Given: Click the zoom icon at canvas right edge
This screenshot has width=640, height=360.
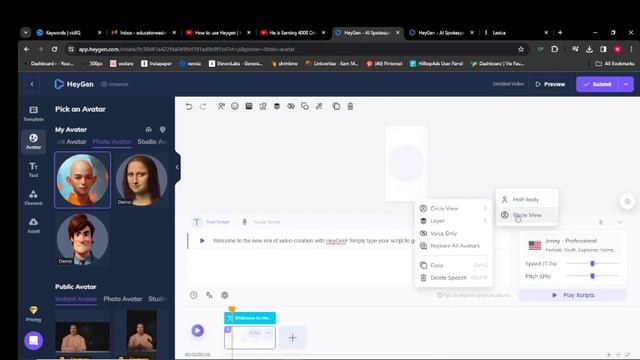Looking at the screenshot, I should point(627,202).
